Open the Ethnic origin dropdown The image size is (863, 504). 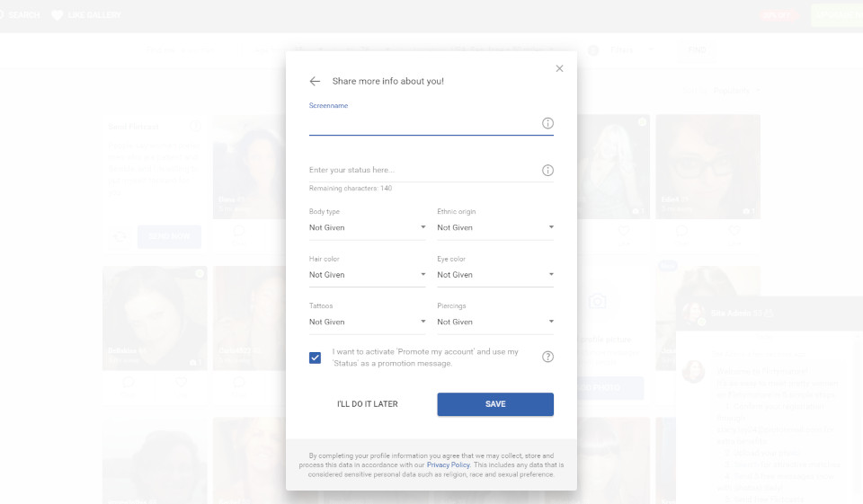pos(494,228)
